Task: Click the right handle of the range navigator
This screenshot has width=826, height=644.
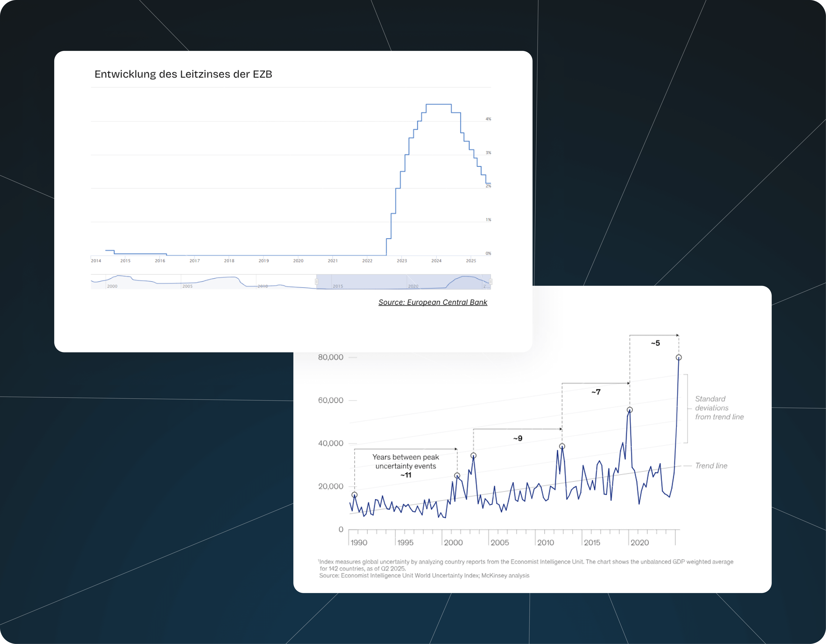Action: [491, 282]
